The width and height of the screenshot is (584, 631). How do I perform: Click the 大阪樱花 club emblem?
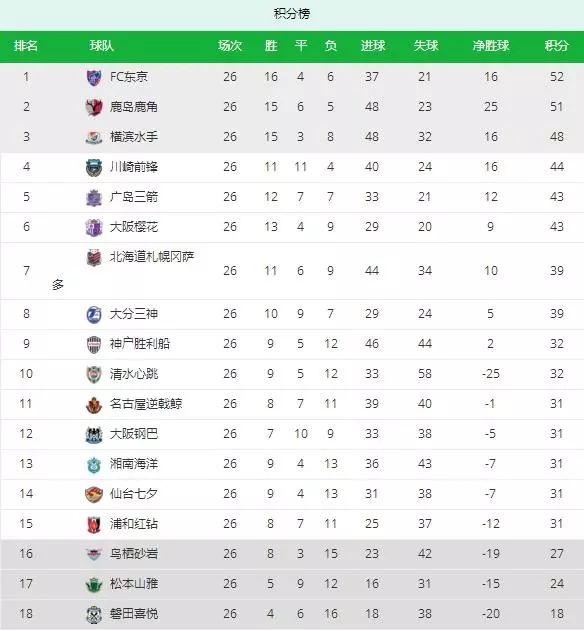94,227
